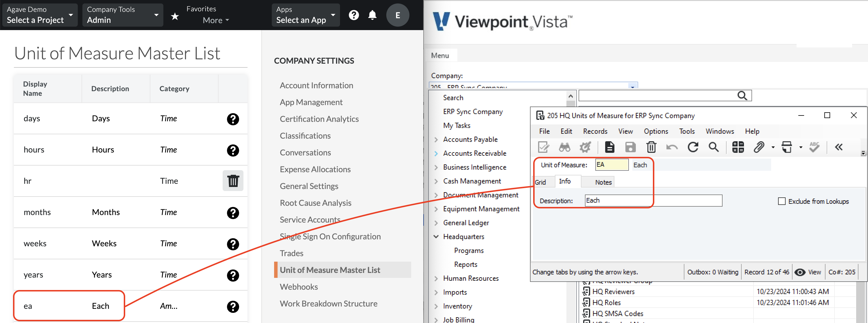Open Account Information settings link
Viewport: 868px width, 323px height.
[316, 85]
